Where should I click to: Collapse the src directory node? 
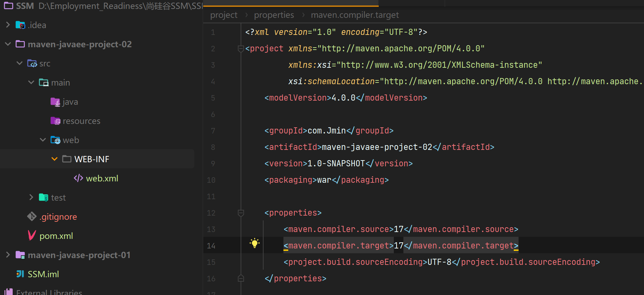coord(20,63)
